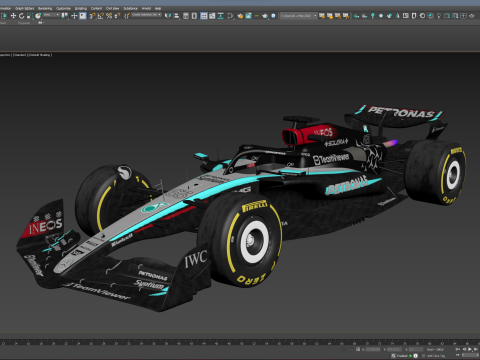Viewport: 480px width, 360px height.
Task: Open the Render Setup dialog
Action: pyautogui.click(x=240, y=16)
